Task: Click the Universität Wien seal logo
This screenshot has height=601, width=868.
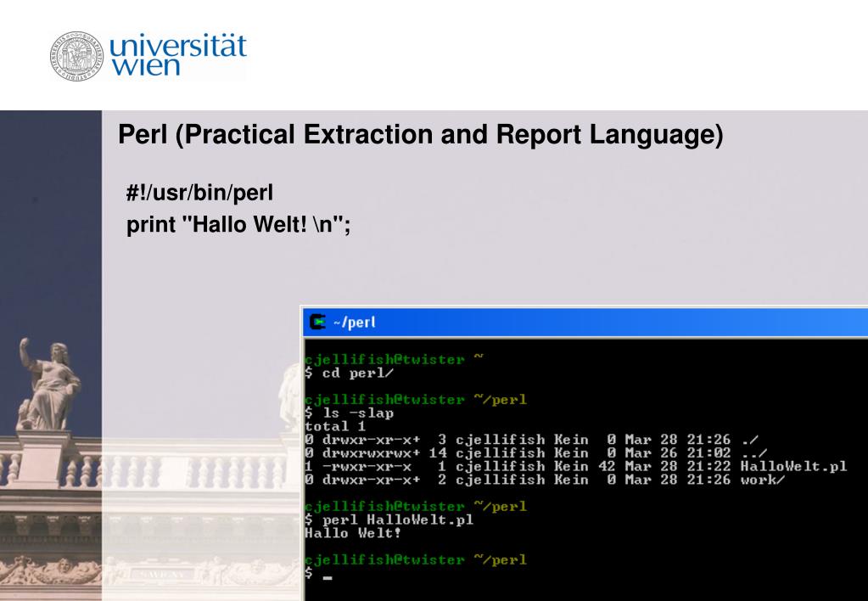Action: (77, 56)
